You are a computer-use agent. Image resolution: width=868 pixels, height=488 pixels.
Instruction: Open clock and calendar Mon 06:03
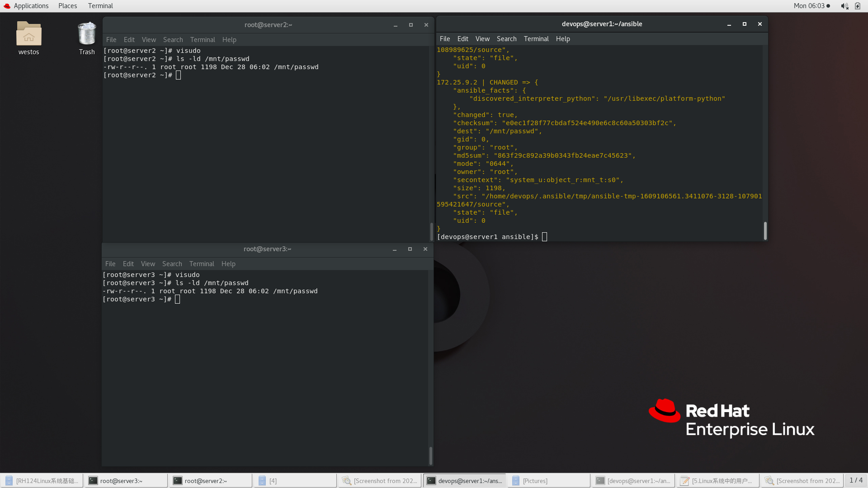tap(809, 6)
